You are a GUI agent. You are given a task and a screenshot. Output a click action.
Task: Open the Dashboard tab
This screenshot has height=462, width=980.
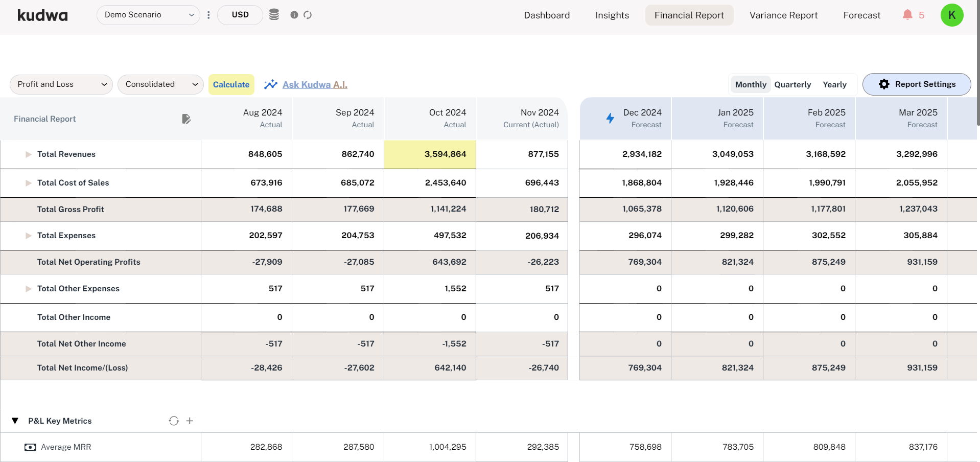pos(547,15)
